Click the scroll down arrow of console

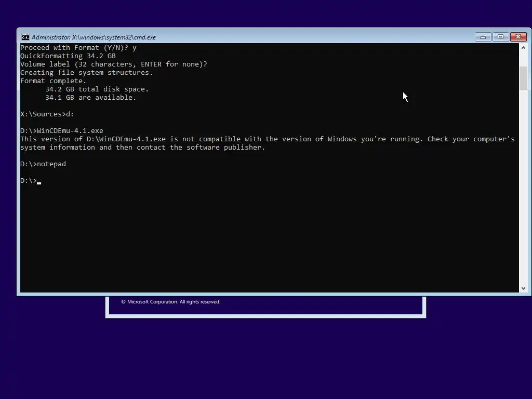pos(523,288)
